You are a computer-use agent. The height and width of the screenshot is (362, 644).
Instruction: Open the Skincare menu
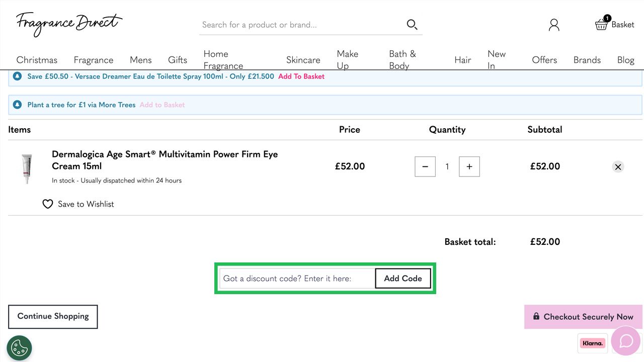(x=303, y=60)
